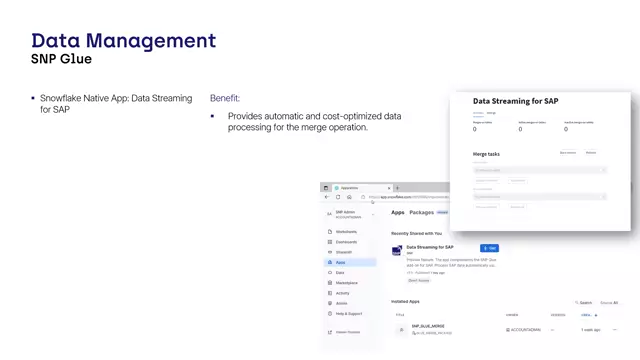Click the Refresh button beside Merge tasks
This screenshot has height=360, width=640.
click(591, 153)
